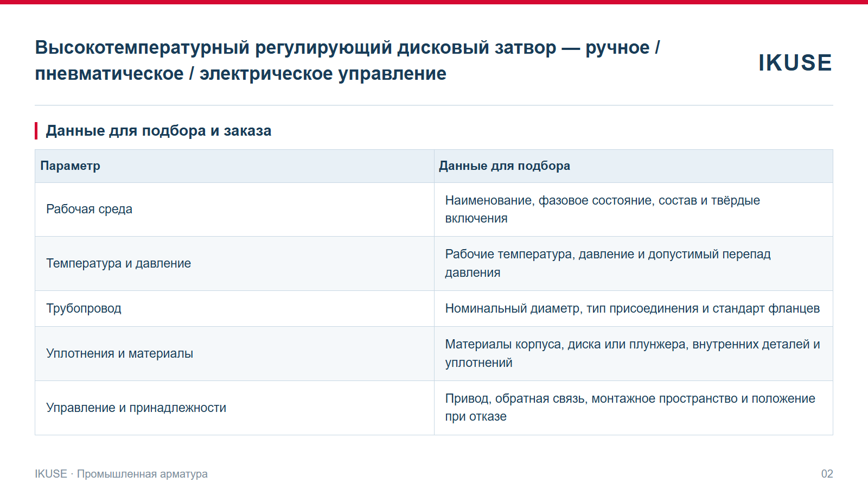Select the 'Управление и принадлежности' cell
The image size is (868, 495).
coord(234,408)
